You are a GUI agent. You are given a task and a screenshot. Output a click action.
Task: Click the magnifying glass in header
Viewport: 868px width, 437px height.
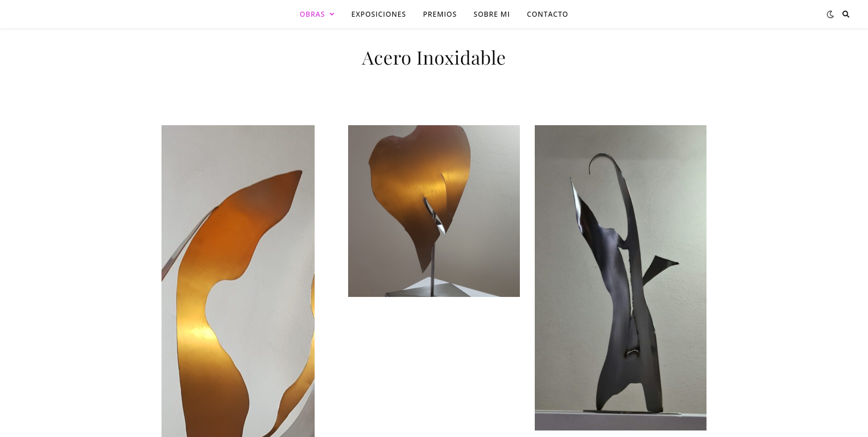(x=846, y=14)
